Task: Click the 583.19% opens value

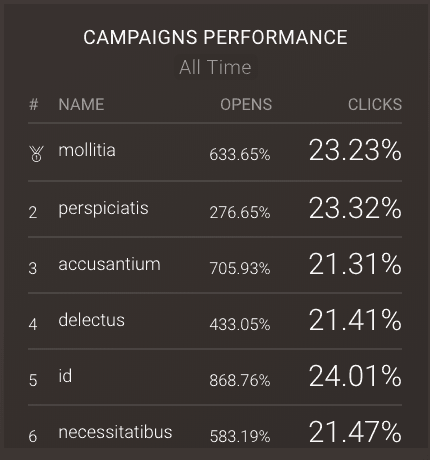Action: (240, 436)
